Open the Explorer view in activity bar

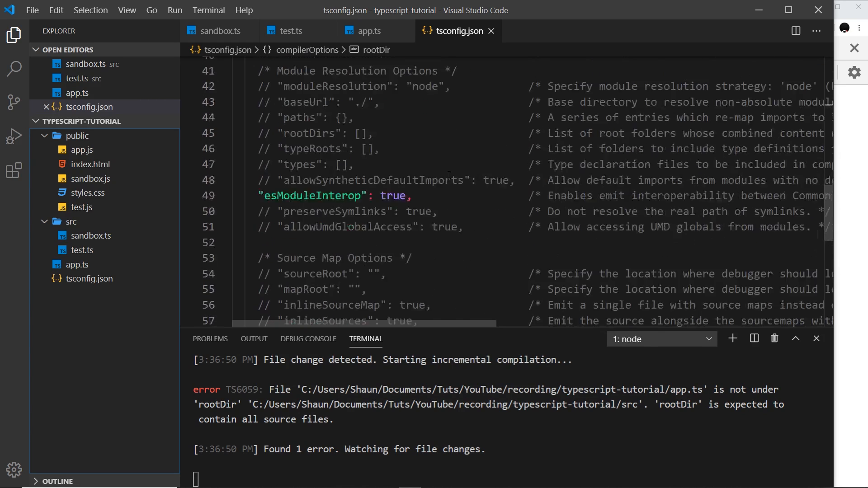pos(14,35)
